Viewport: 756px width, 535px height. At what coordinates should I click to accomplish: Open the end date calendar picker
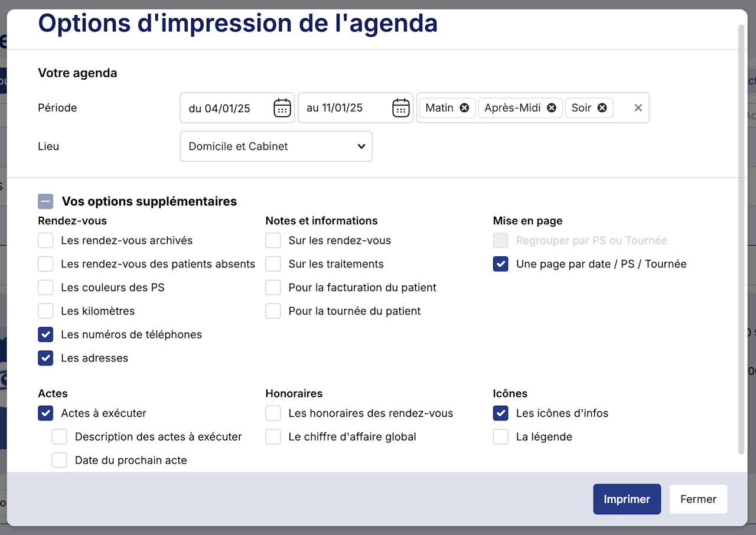400,108
